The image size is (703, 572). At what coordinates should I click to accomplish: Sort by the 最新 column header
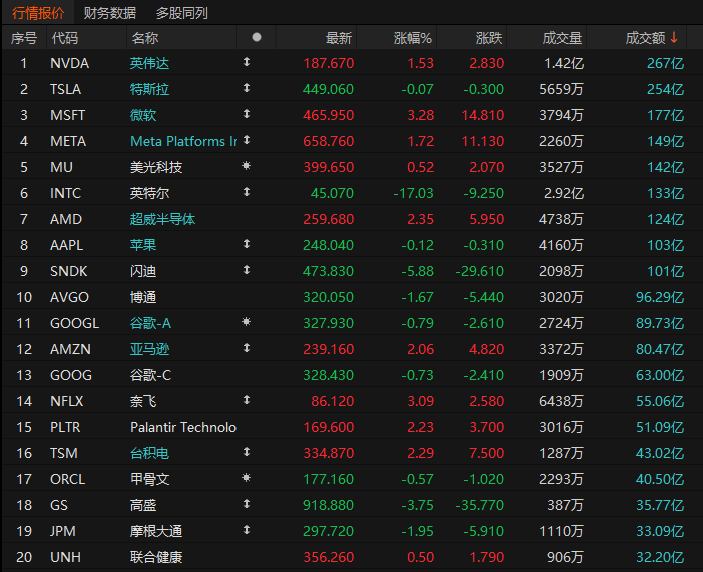(x=338, y=38)
